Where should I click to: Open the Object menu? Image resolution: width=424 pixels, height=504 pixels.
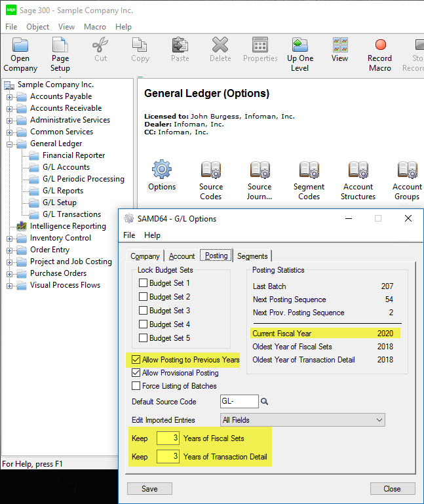pos(37,27)
